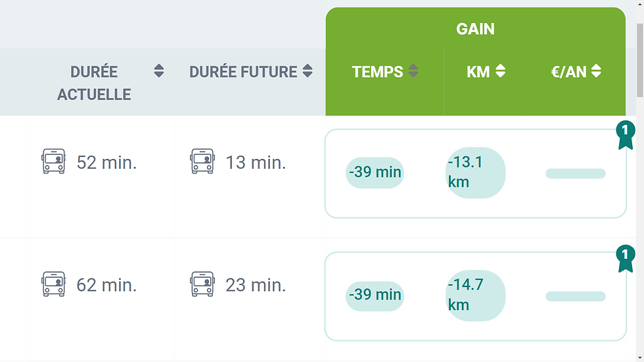The height and width of the screenshot is (362, 644).
Task: Click the empty €/an bar in second row
Action: (576, 296)
